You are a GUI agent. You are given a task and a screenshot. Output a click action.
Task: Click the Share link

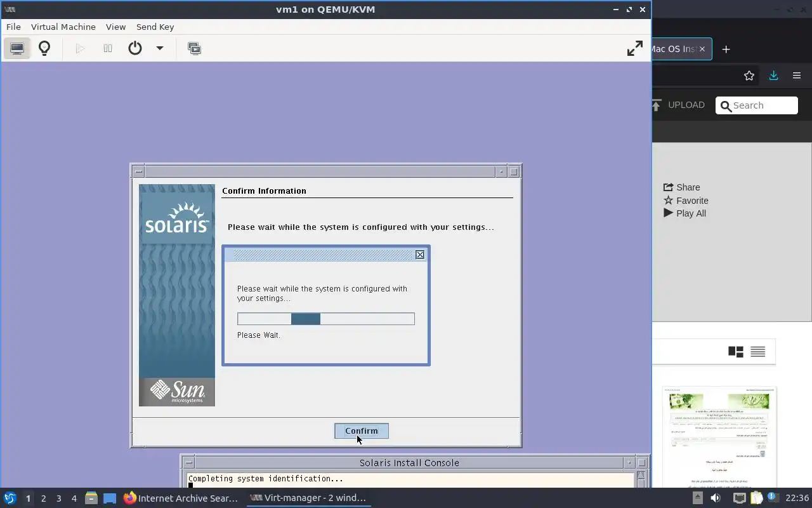tap(682, 187)
